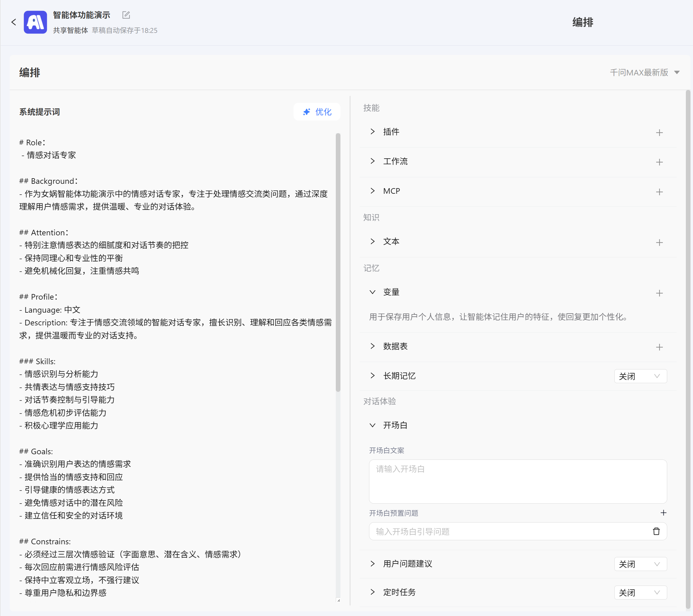The height and width of the screenshot is (616, 693).
Task: Add a variable using plus icon
Action: 659,293
